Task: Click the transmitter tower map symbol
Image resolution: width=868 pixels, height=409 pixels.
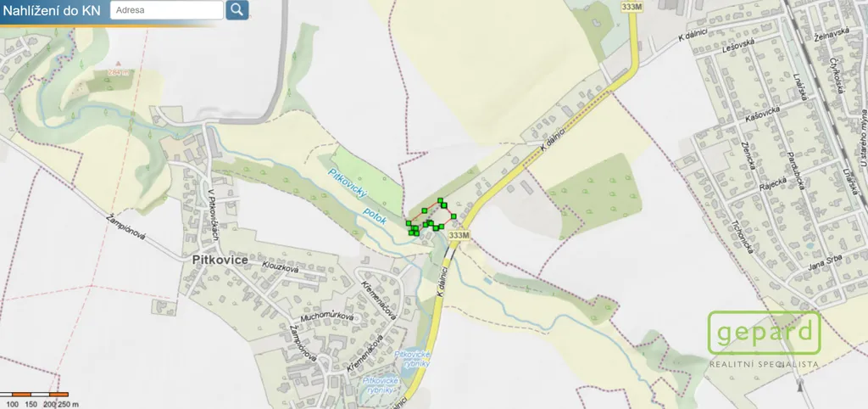Action: [x=798, y=384]
